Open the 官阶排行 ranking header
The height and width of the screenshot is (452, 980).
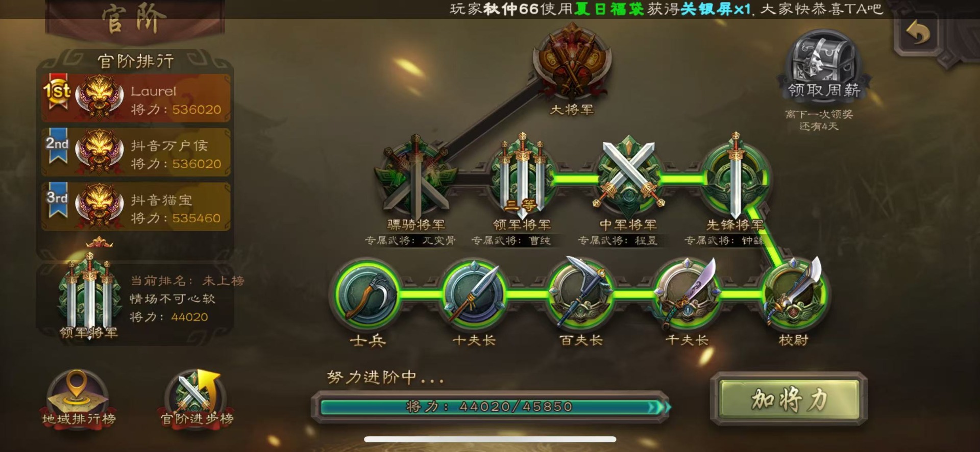pyautogui.click(x=136, y=61)
